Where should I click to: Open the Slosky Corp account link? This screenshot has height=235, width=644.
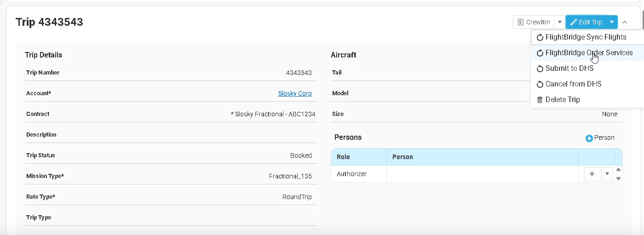pyautogui.click(x=295, y=93)
